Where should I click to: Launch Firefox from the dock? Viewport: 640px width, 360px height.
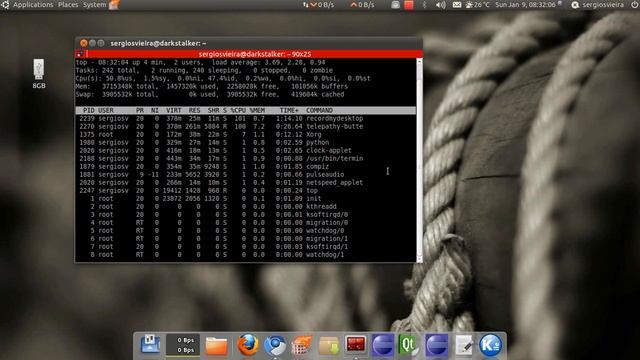(x=248, y=345)
